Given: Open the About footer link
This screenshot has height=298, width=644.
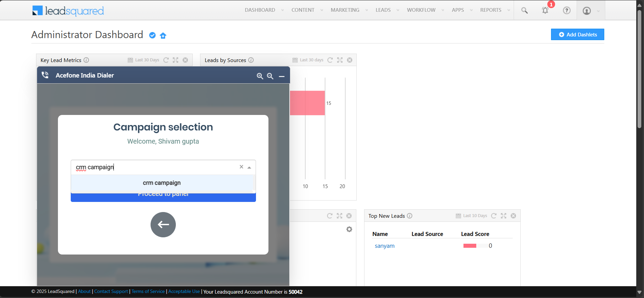Looking at the screenshot, I should (x=84, y=292).
